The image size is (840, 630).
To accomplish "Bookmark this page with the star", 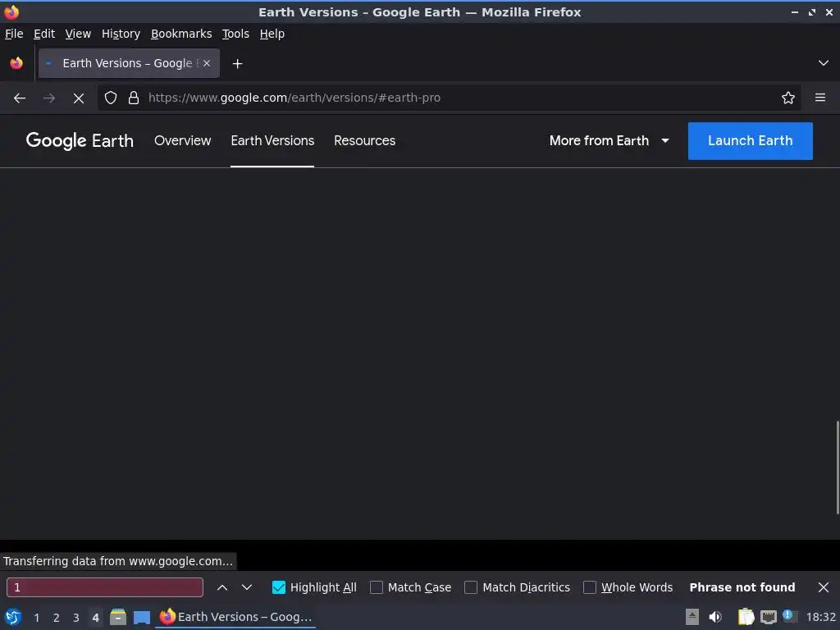I will pyautogui.click(x=788, y=98).
